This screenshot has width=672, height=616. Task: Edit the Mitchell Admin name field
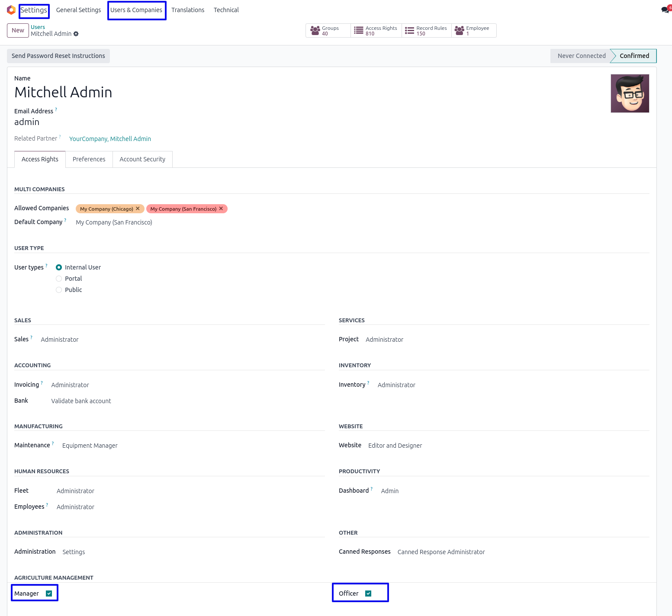pyautogui.click(x=63, y=92)
